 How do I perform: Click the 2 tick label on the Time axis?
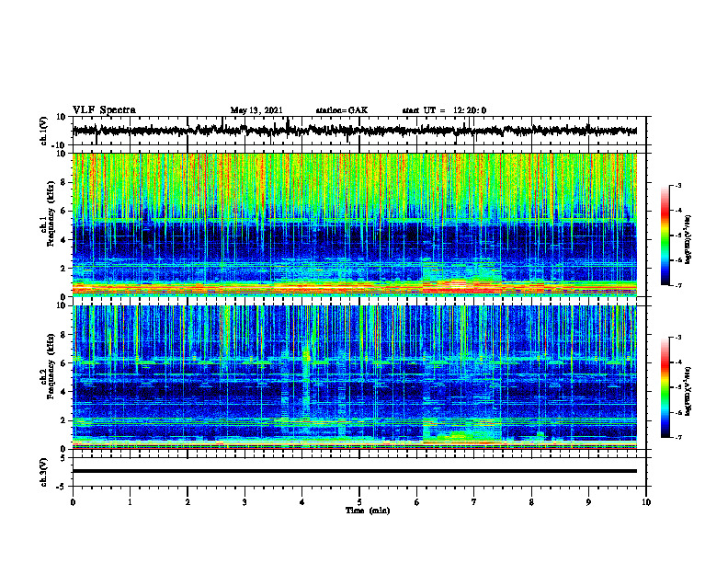coord(188,502)
